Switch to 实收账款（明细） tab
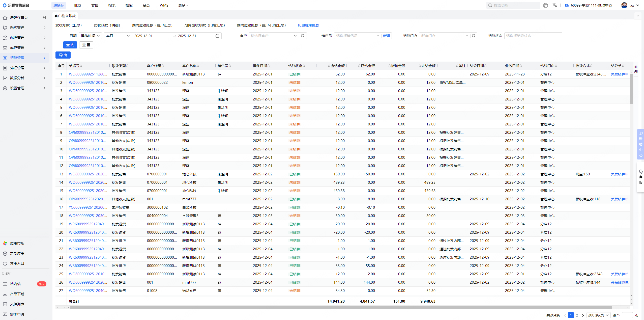 click(107, 25)
